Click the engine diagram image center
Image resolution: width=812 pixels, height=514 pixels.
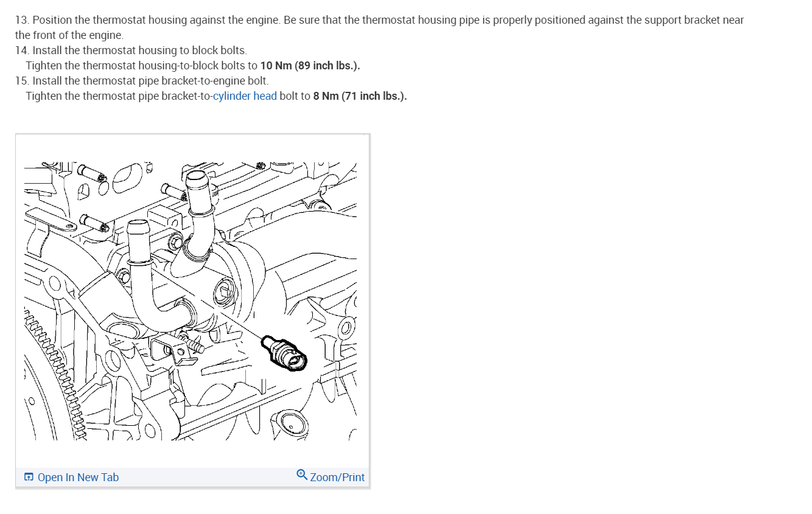click(x=191, y=301)
